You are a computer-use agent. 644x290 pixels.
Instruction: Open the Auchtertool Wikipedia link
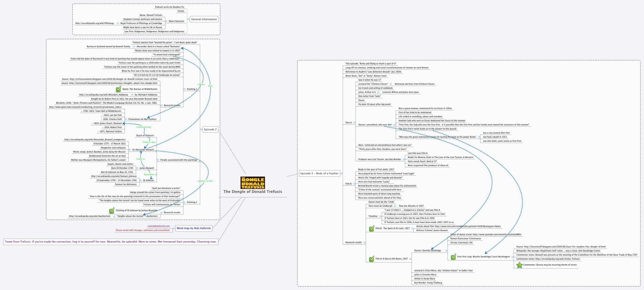tap(90, 216)
